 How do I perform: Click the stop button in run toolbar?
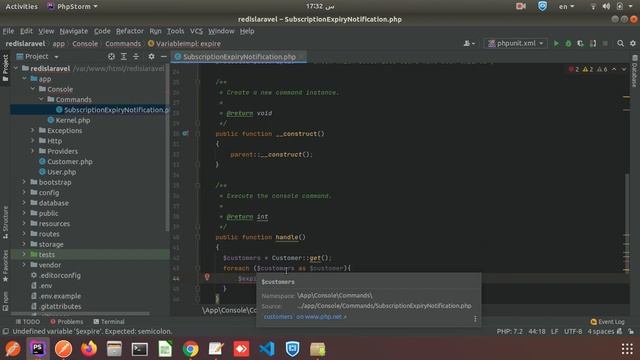pos(605,43)
